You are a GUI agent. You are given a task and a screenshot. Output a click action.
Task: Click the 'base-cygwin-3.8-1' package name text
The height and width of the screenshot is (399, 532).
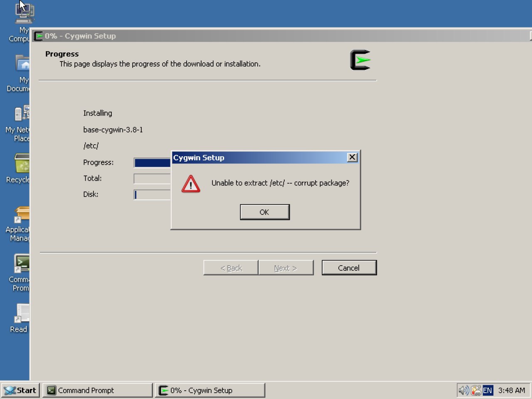point(113,130)
